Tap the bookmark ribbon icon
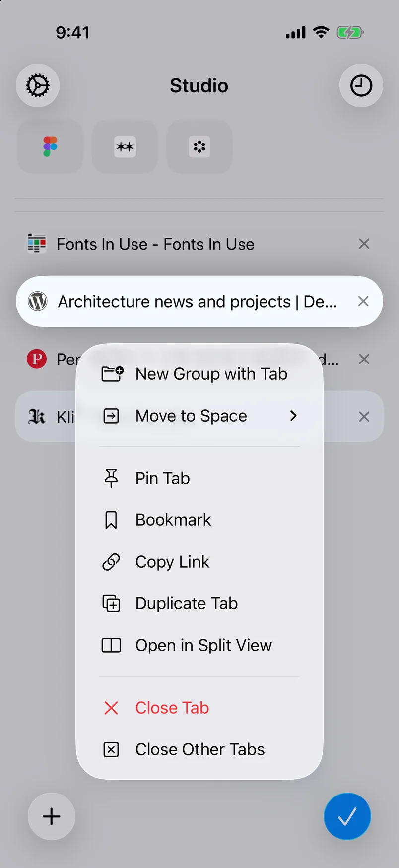This screenshot has width=399, height=868. click(111, 520)
